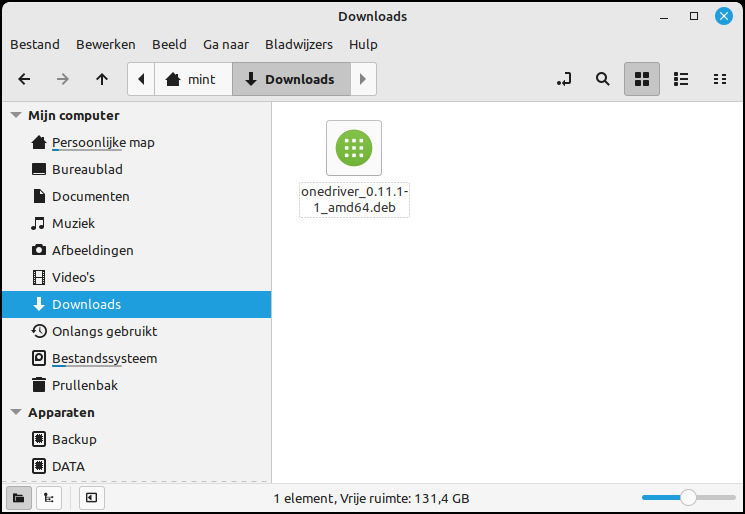
Task: Open the Hulp menu
Action: [363, 44]
